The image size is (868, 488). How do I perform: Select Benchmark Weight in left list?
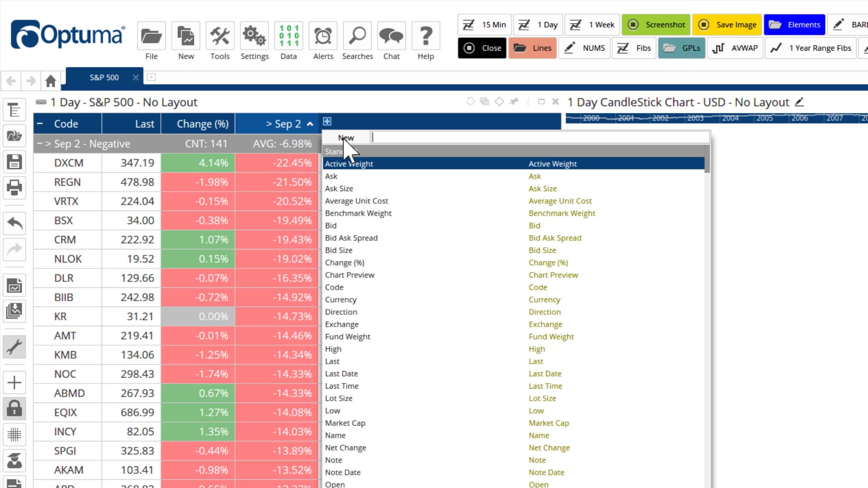pyautogui.click(x=358, y=213)
